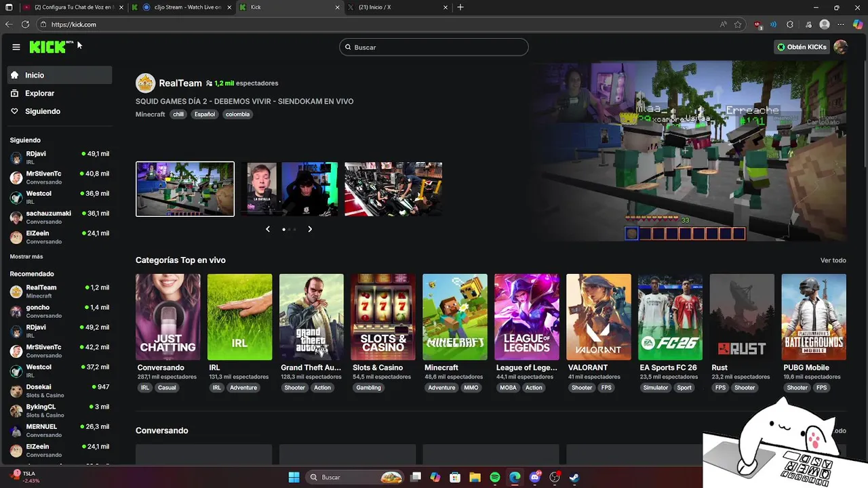Expand followed list with Mostrar más
Image resolution: width=868 pixels, height=488 pixels.
[26, 257]
